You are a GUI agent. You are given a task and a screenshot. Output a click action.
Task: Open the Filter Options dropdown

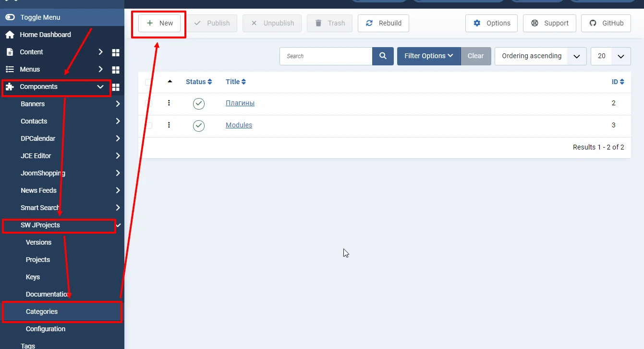point(429,56)
